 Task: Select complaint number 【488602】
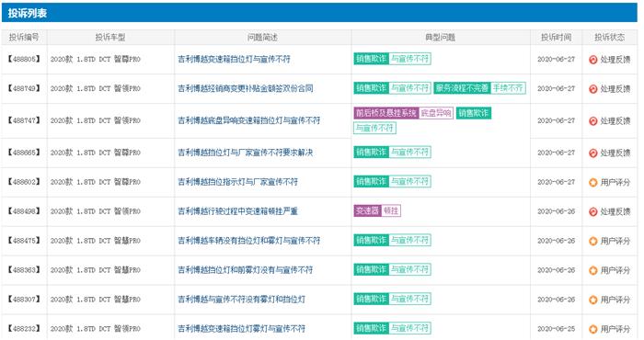[24, 182]
